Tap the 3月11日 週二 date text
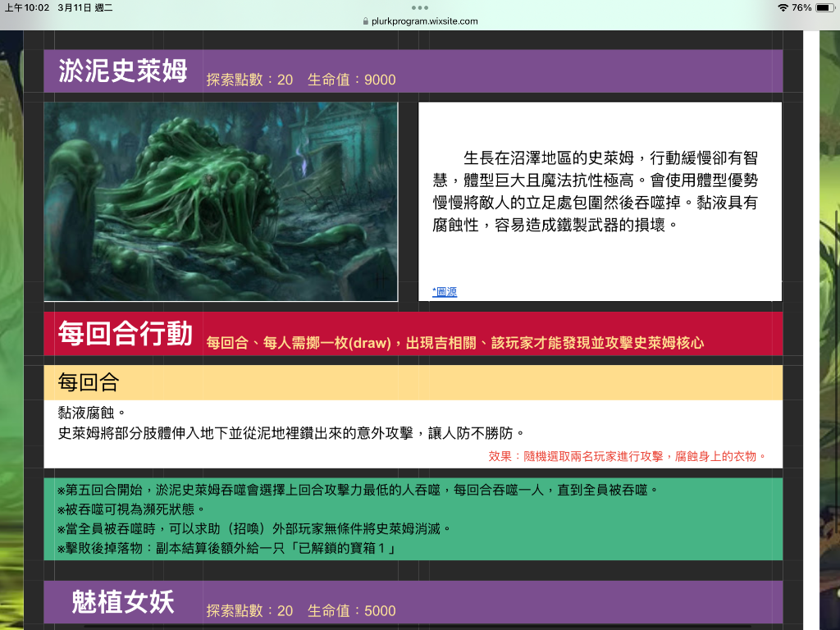 [85, 7]
